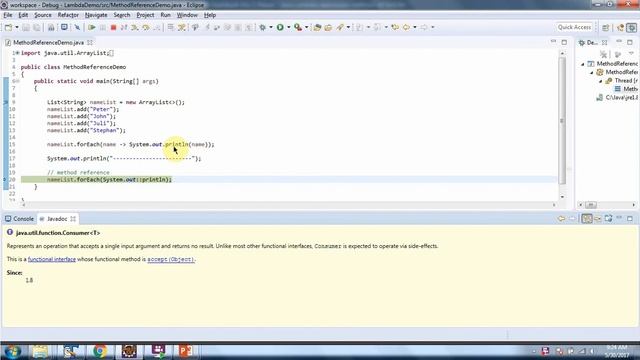The image size is (640, 360).
Task: Toggle Skip All Breakpoints icon
Action: (x=77, y=27)
